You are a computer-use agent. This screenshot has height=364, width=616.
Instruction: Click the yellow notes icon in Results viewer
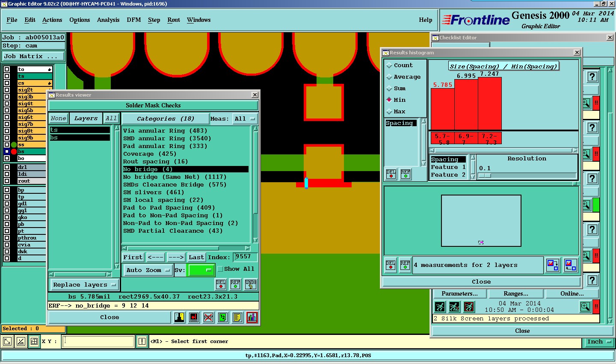click(237, 317)
